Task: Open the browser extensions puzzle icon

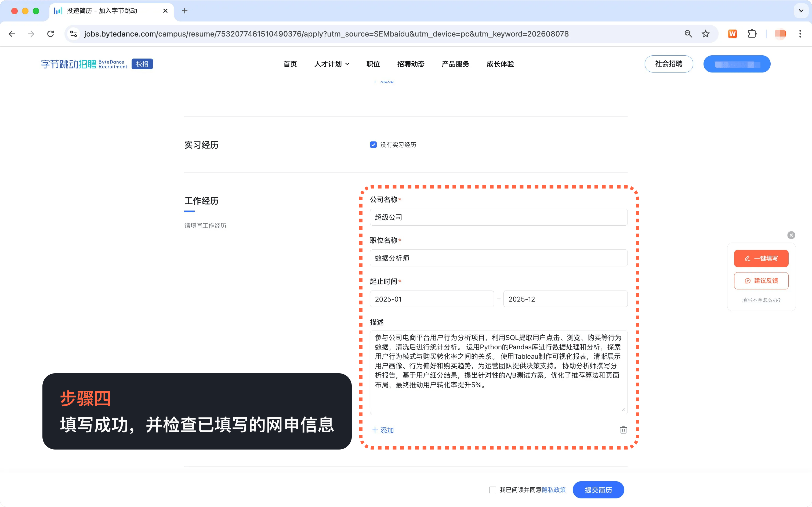Action: 752,34
